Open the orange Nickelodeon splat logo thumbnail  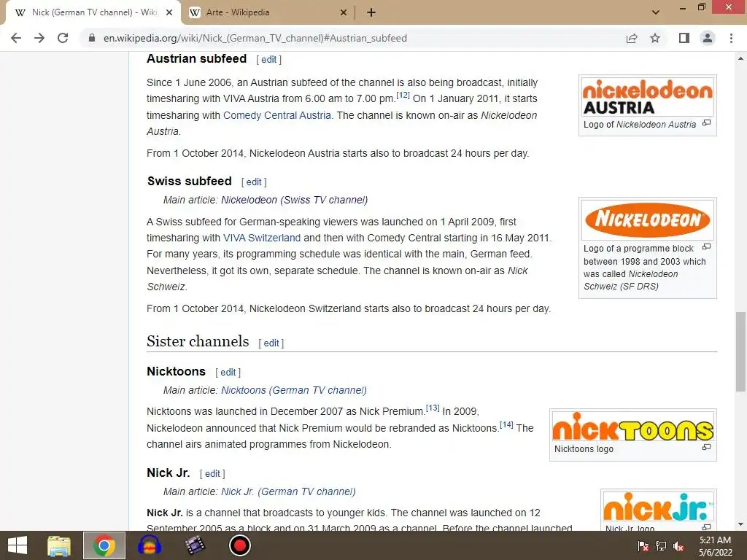[648, 219]
